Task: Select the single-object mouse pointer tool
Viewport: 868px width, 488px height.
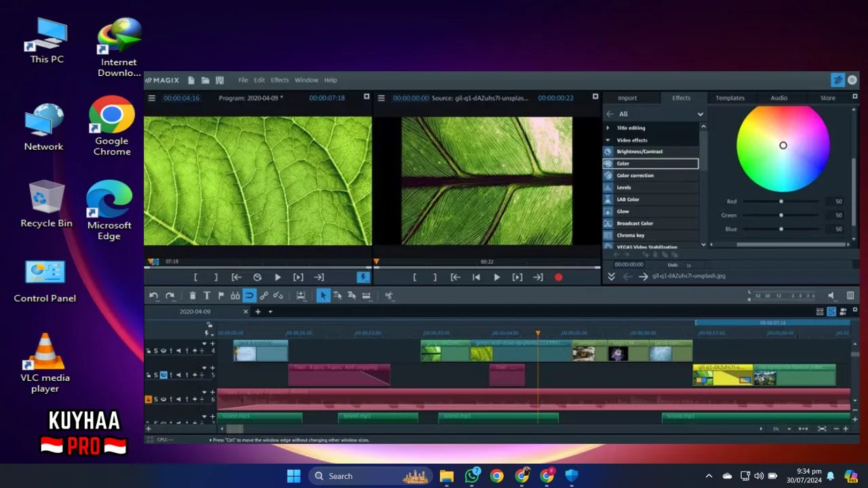Action: tap(323, 296)
